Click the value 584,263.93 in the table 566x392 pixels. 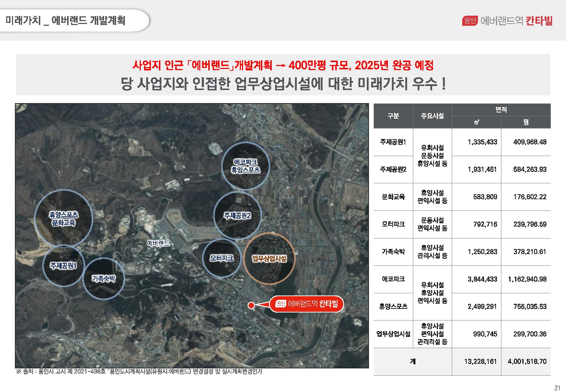530,169
